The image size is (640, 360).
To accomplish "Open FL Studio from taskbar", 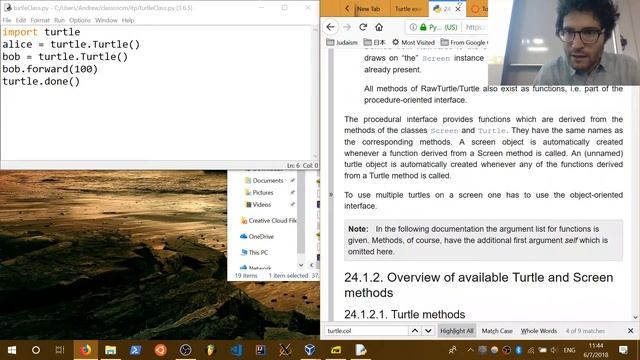I will click(x=210, y=350).
